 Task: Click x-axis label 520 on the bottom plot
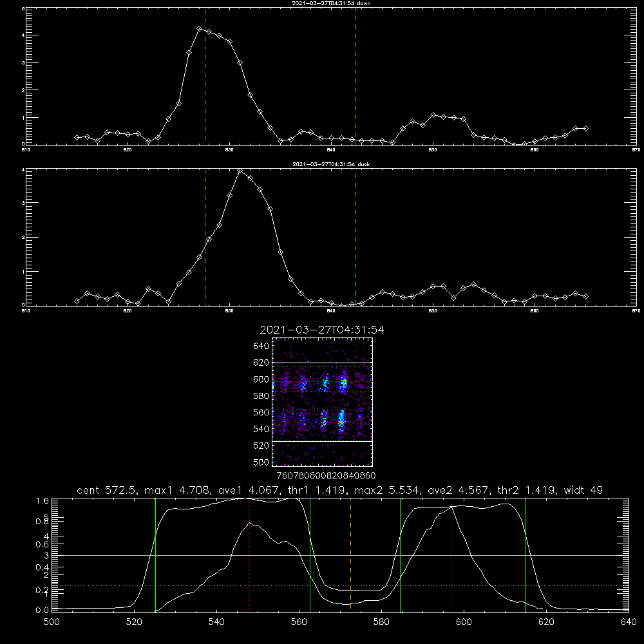pos(134,622)
